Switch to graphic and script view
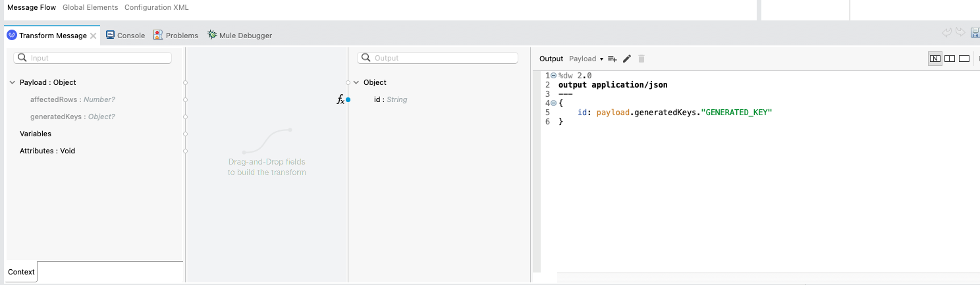 coord(935,59)
